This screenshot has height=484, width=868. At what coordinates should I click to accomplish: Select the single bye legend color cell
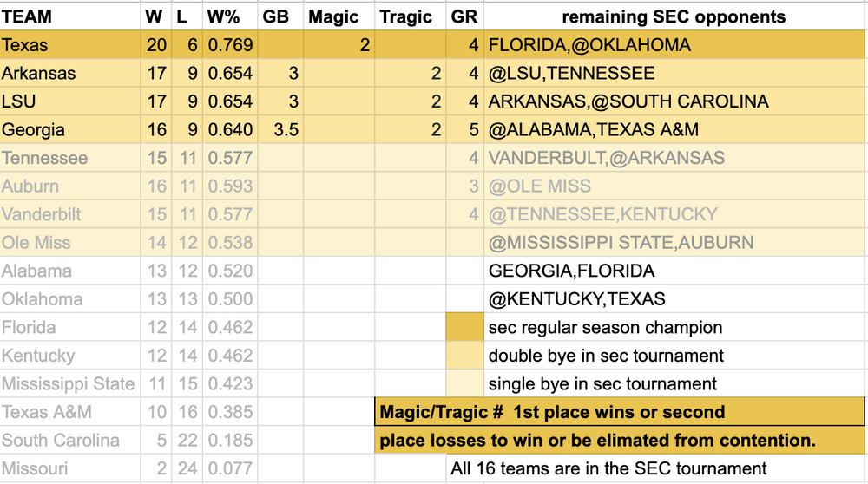click(464, 383)
